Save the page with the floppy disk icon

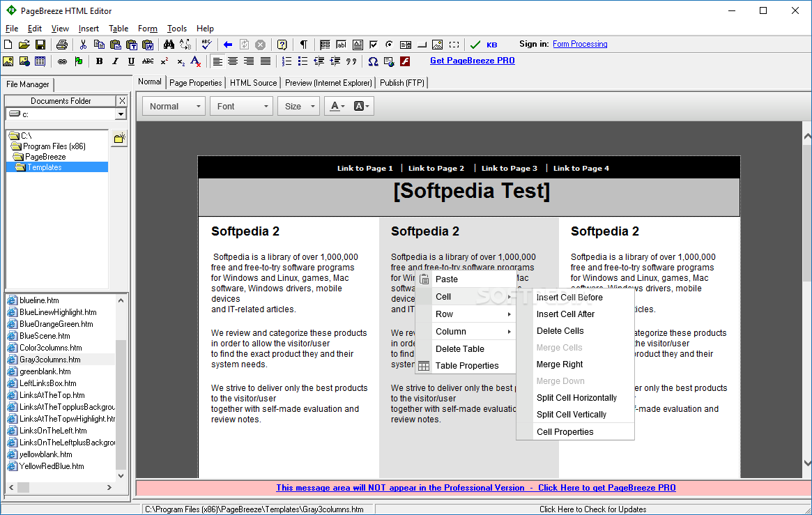(x=40, y=45)
